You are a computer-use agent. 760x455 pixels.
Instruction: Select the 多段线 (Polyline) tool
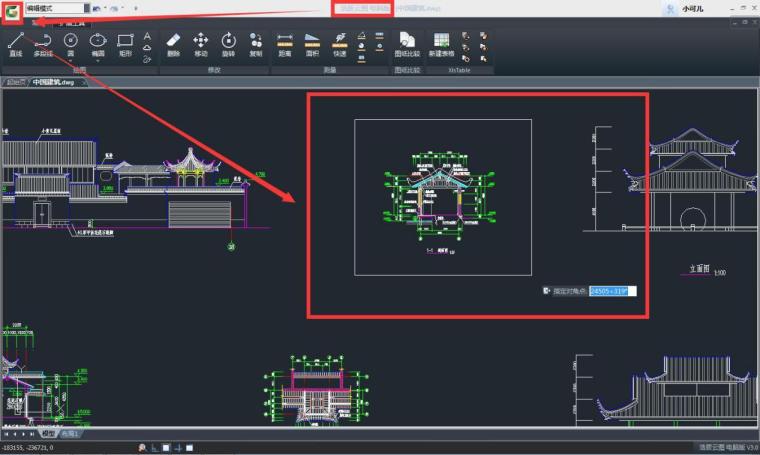coord(43,44)
